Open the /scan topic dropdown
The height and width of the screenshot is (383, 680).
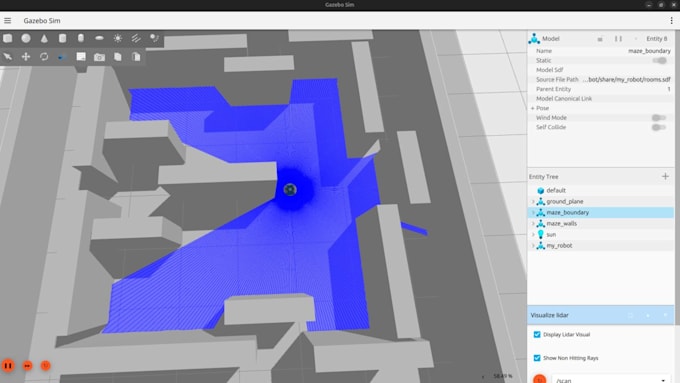611,380
